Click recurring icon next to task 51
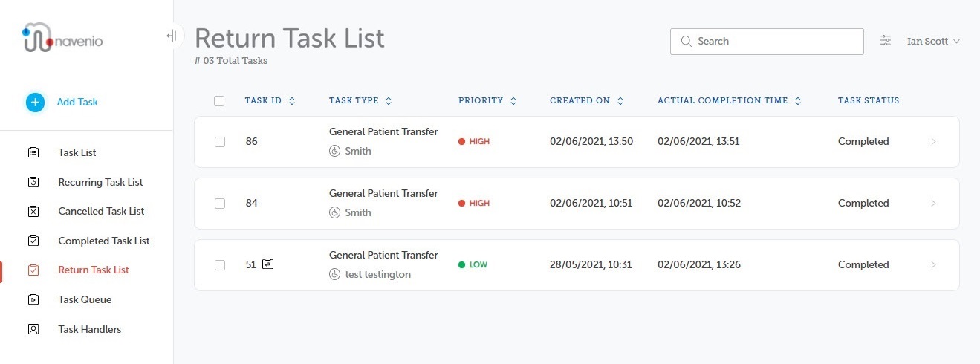 (x=268, y=264)
